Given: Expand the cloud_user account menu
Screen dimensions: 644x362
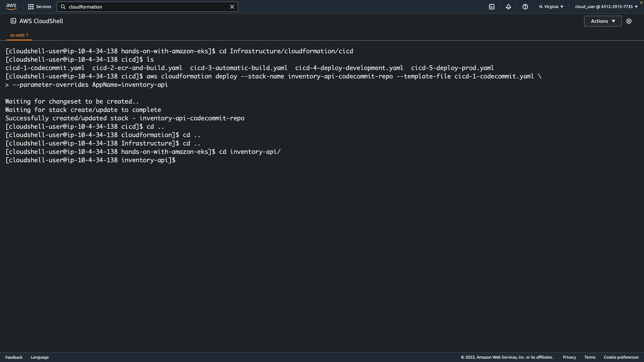Looking at the screenshot, I should (x=606, y=7).
